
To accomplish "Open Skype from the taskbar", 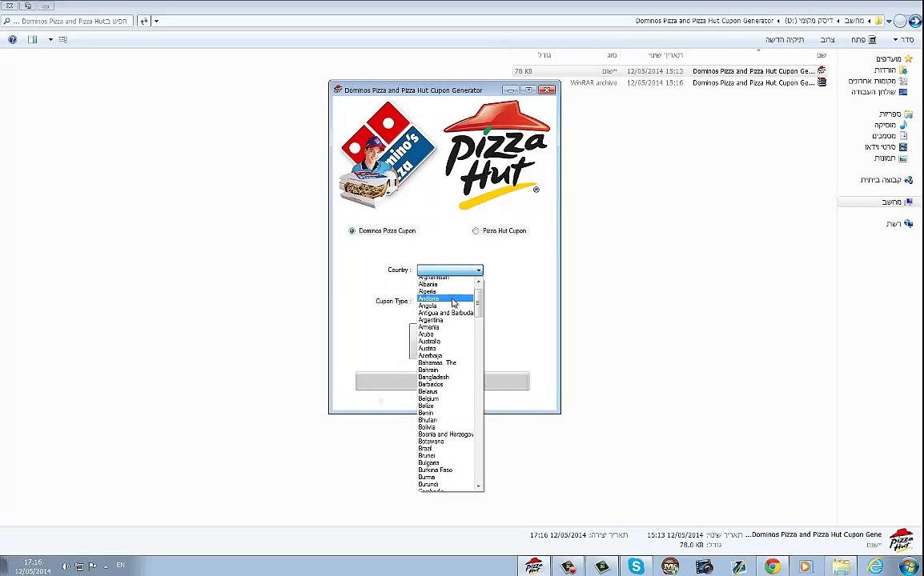I will point(636,566).
